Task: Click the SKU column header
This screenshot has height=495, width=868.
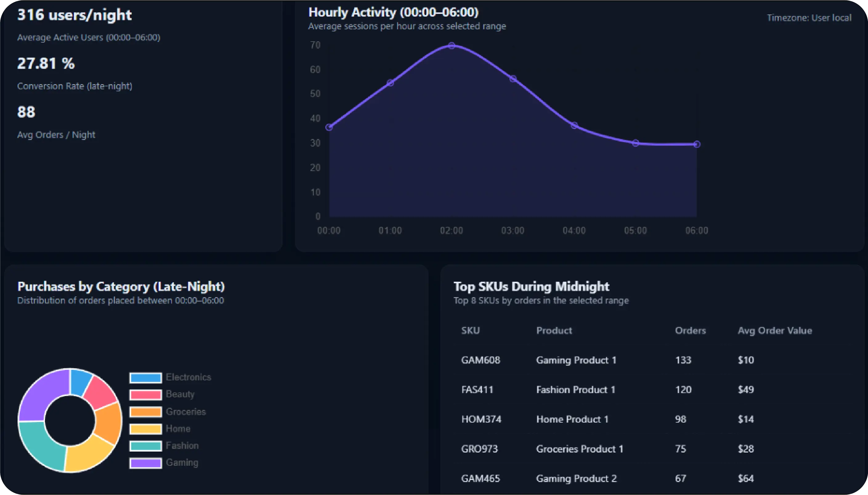Action: coord(470,330)
